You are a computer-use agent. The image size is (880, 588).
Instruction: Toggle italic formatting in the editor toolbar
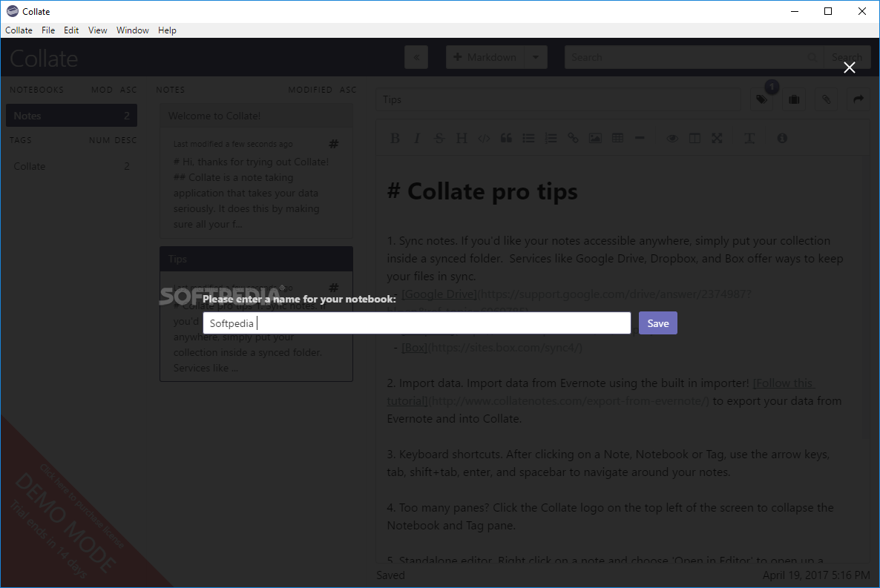[417, 138]
